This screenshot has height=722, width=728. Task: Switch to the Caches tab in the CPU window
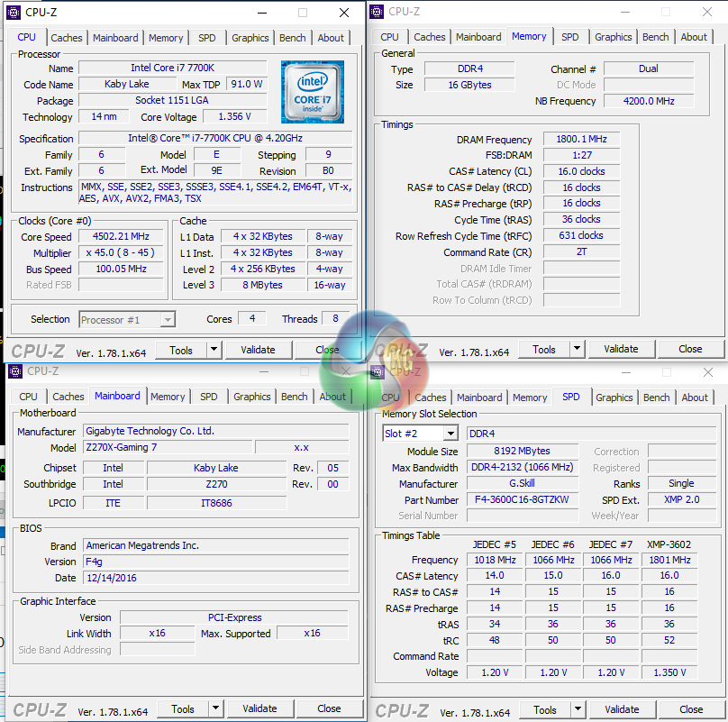[67, 38]
